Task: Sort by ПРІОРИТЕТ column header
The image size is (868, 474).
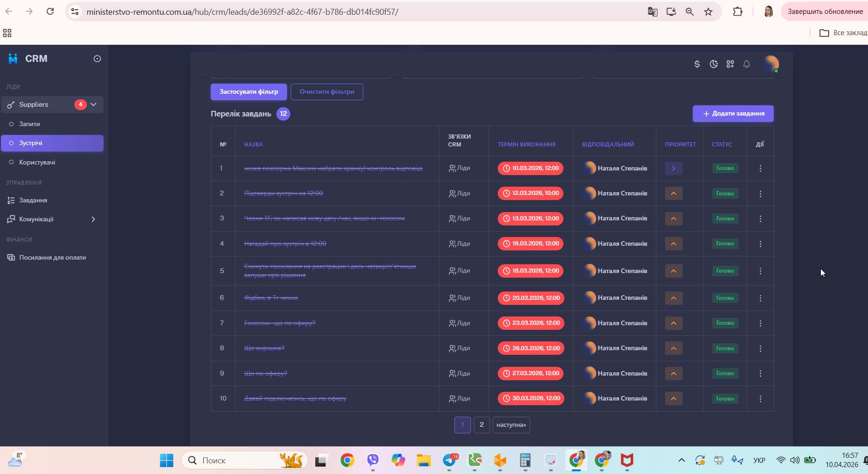Action: [x=680, y=145]
